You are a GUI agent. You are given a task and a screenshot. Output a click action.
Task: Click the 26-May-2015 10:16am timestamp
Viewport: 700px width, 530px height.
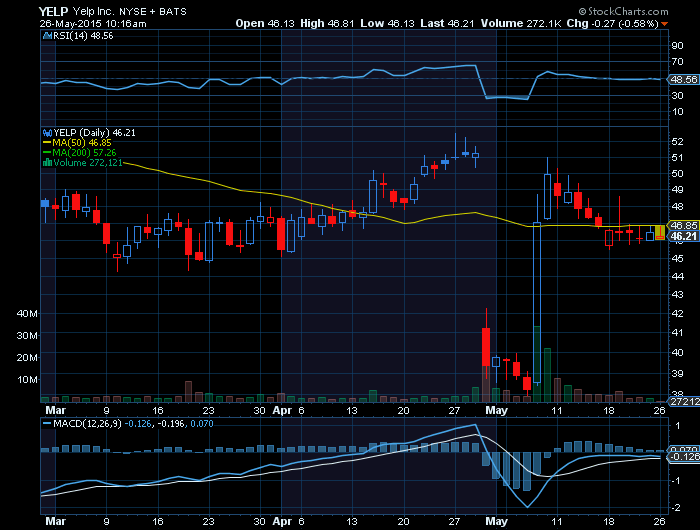click(92, 24)
